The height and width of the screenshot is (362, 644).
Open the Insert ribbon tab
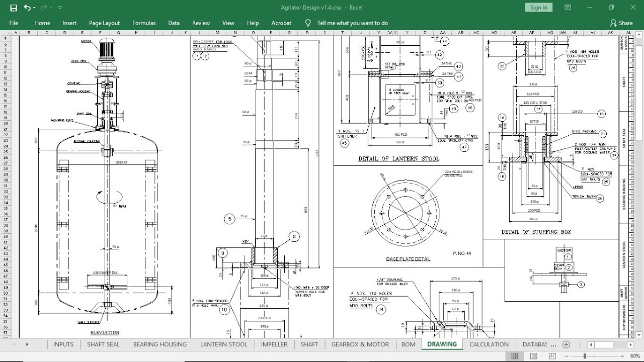click(x=69, y=23)
